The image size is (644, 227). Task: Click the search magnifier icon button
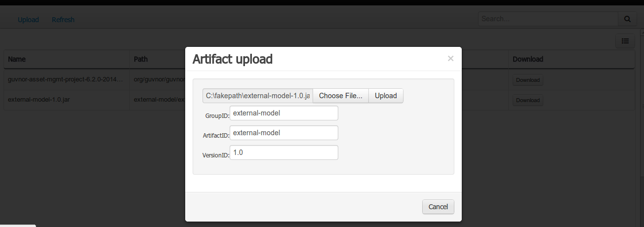pyautogui.click(x=627, y=19)
